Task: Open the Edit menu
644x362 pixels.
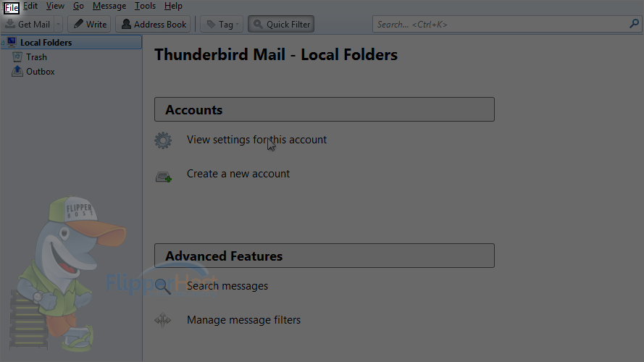Action: pyautogui.click(x=30, y=7)
